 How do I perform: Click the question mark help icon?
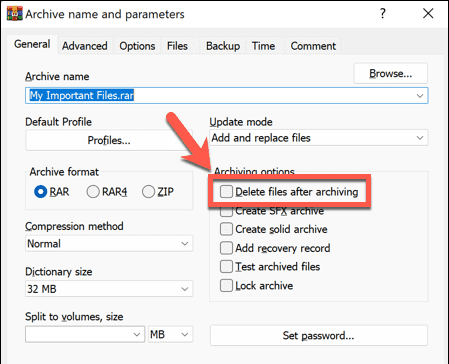pos(382,14)
